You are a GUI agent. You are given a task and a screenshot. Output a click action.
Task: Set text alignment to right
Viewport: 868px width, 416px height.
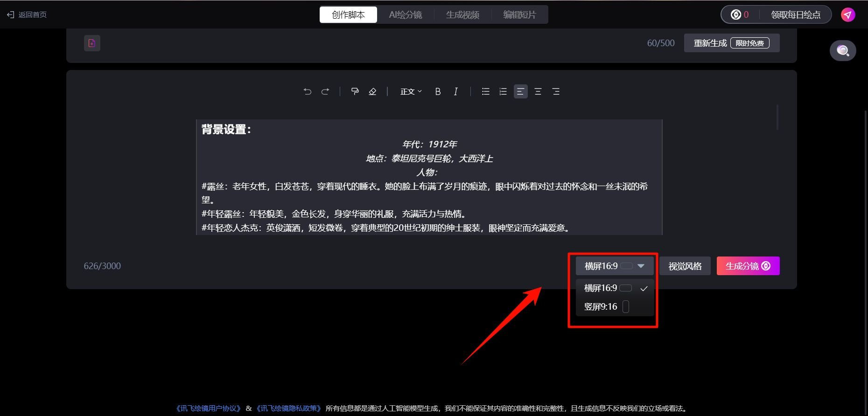tap(556, 91)
